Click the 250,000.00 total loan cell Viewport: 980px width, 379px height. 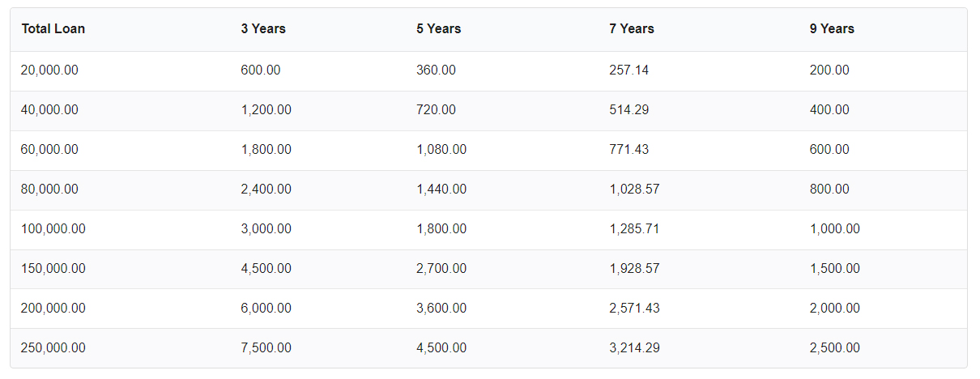point(53,348)
